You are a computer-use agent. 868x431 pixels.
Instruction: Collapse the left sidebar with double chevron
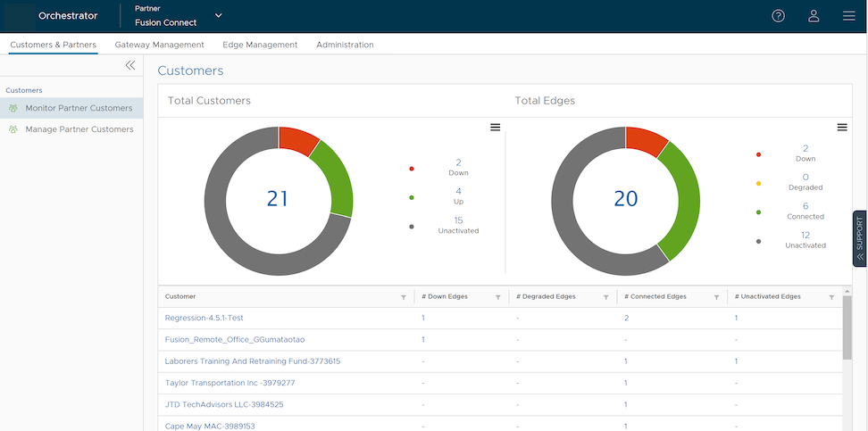click(x=130, y=65)
